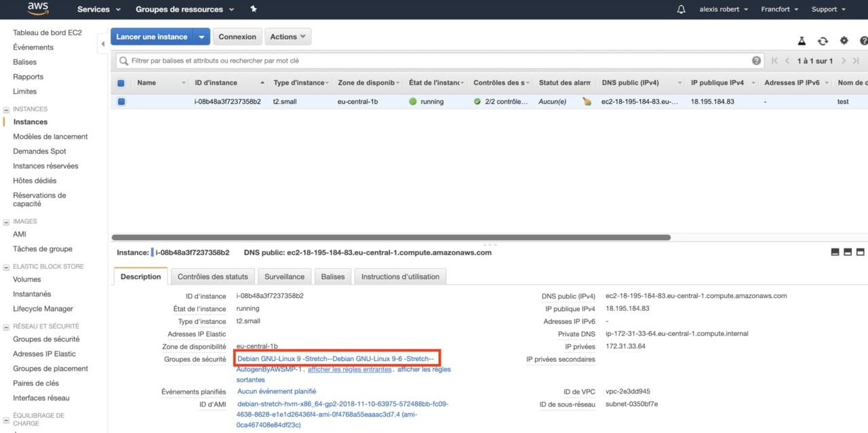Open the alexis robert account menu

point(724,10)
